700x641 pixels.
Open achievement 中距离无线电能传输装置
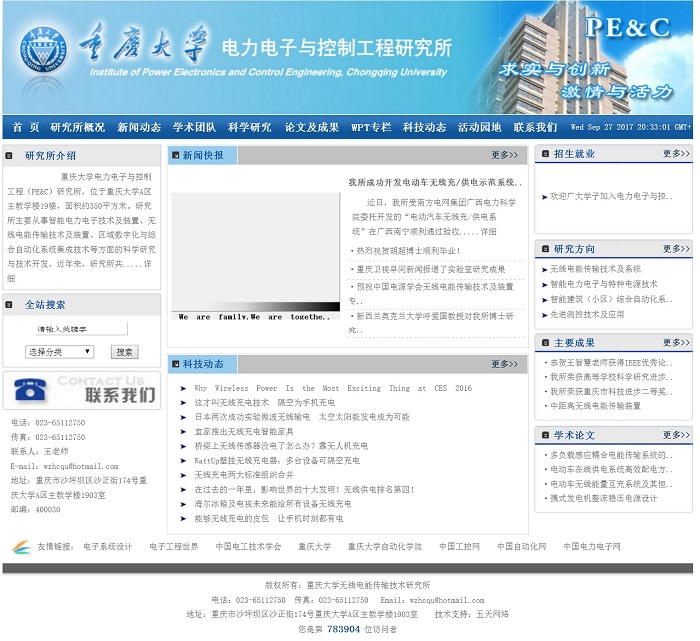595,406
